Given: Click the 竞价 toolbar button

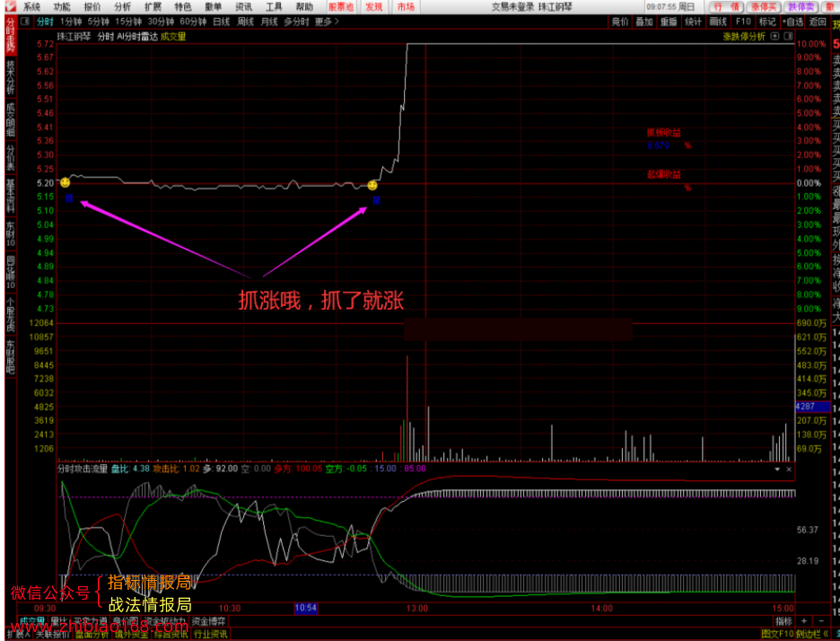Looking at the screenshot, I should pos(620,22).
